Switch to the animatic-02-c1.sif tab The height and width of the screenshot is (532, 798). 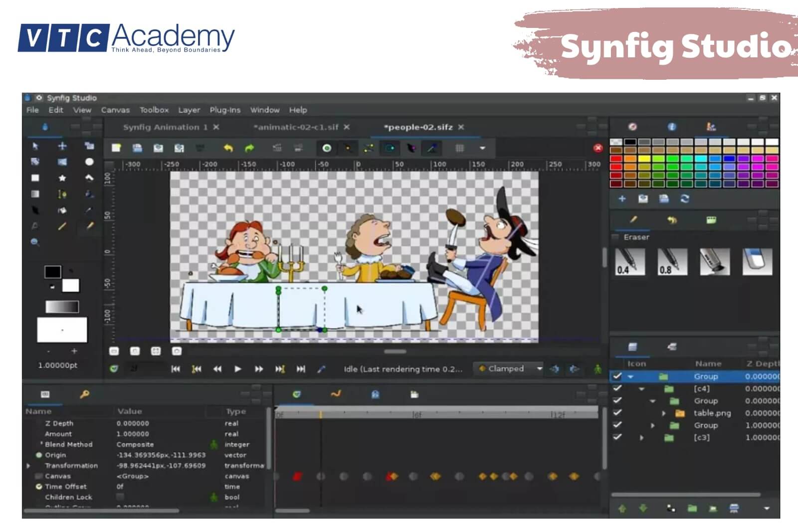tap(296, 127)
